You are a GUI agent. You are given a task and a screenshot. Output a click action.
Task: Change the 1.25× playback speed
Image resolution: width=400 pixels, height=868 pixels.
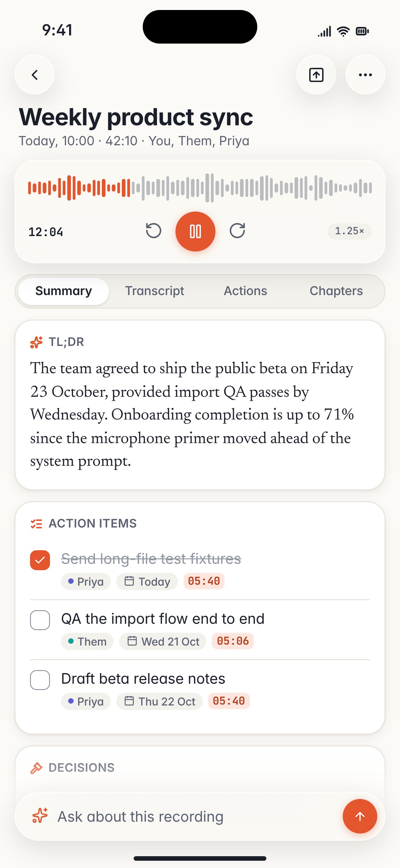tap(349, 231)
